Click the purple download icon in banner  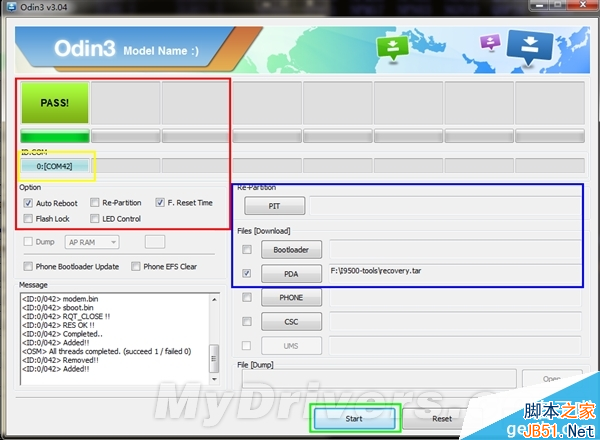click(x=490, y=42)
